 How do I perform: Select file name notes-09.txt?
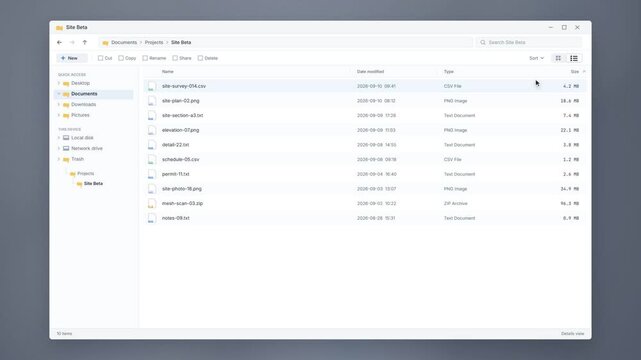[176, 218]
